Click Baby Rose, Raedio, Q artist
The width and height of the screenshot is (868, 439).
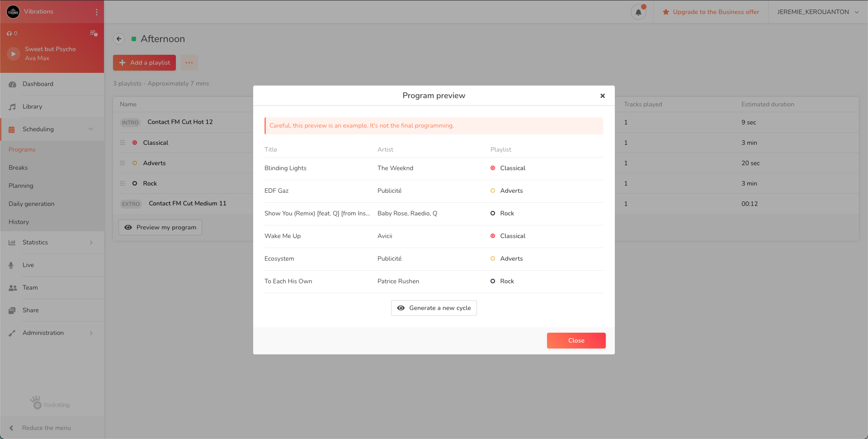[407, 213]
